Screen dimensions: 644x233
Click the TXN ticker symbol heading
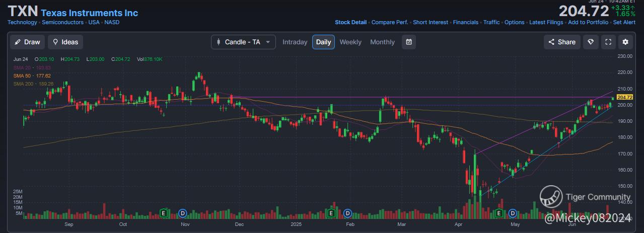point(23,12)
